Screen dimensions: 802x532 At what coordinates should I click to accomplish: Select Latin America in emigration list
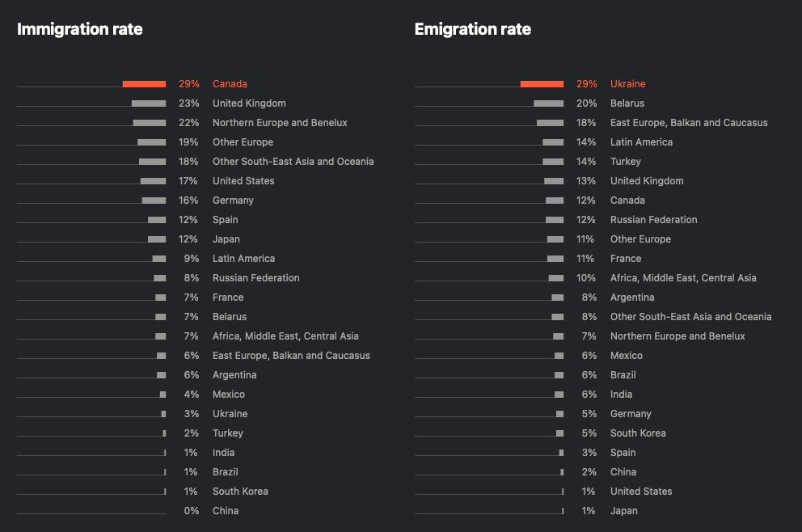(x=641, y=142)
